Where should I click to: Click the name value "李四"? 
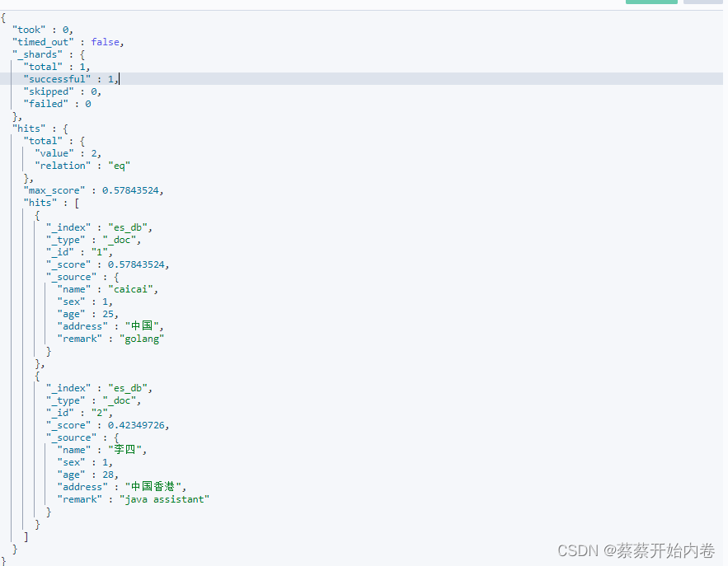(124, 450)
